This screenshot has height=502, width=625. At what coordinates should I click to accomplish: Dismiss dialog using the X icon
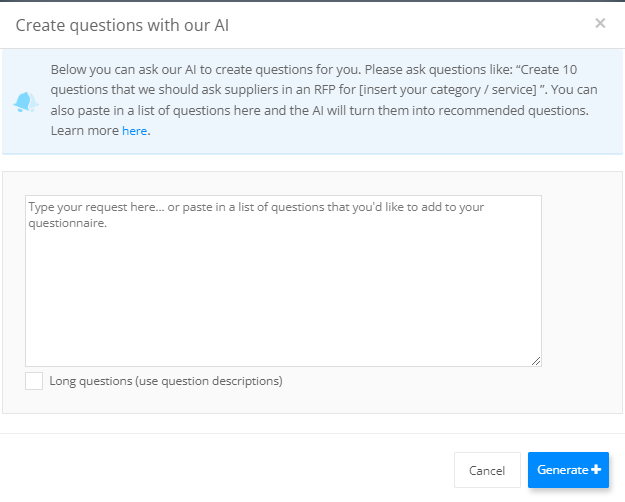(x=600, y=23)
